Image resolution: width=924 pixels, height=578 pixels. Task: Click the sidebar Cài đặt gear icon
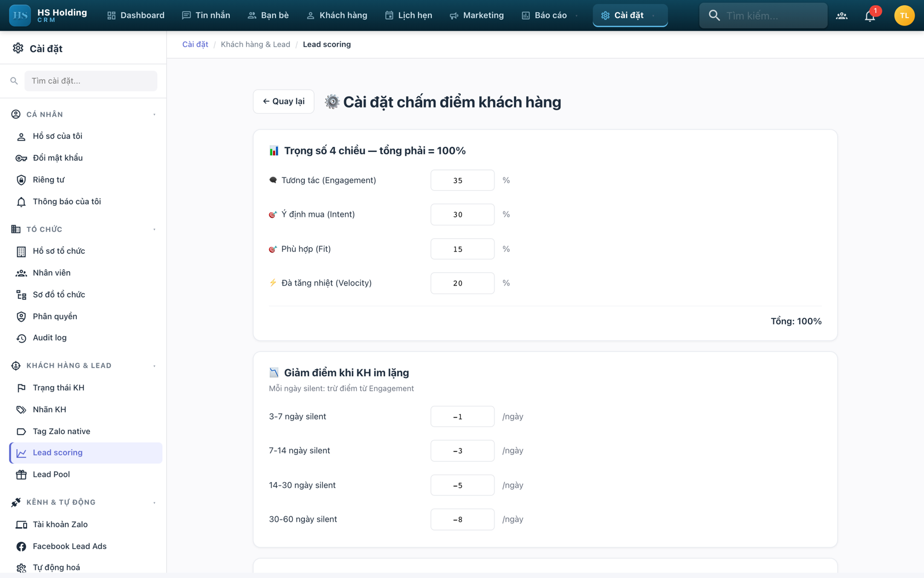[x=18, y=49]
